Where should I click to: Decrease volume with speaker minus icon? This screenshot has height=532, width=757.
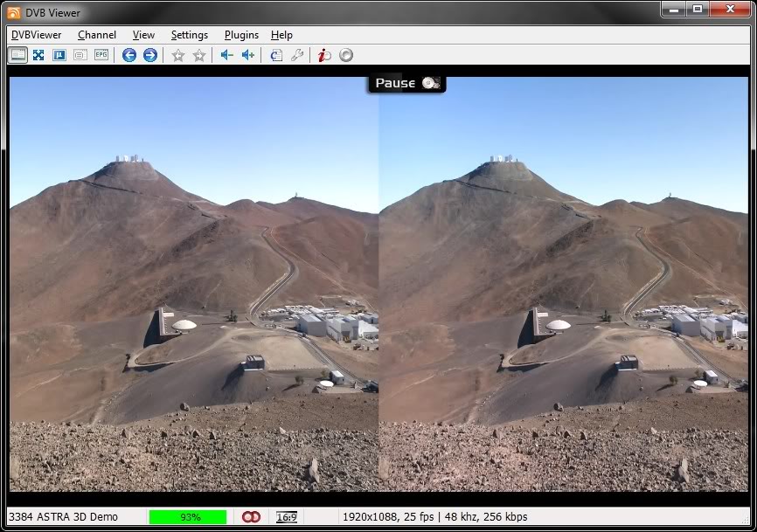click(x=227, y=55)
